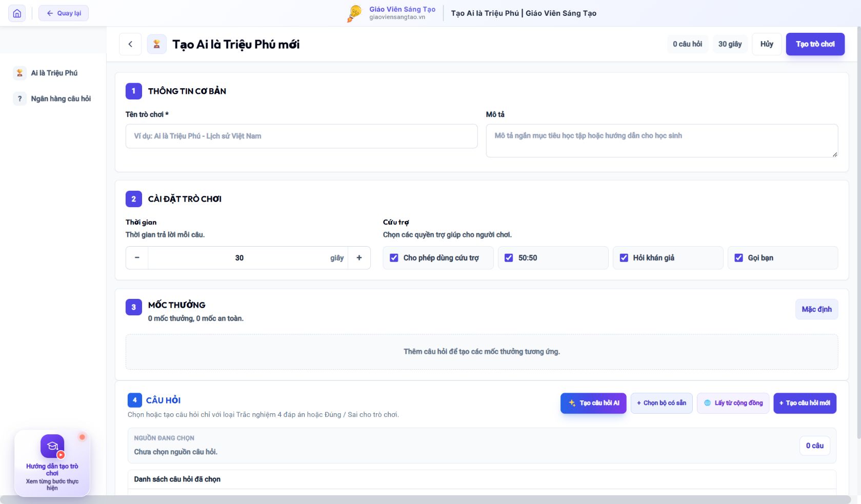Click the Hủy button
Image resolution: width=861 pixels, height=504 pixels.
point(767,44)
